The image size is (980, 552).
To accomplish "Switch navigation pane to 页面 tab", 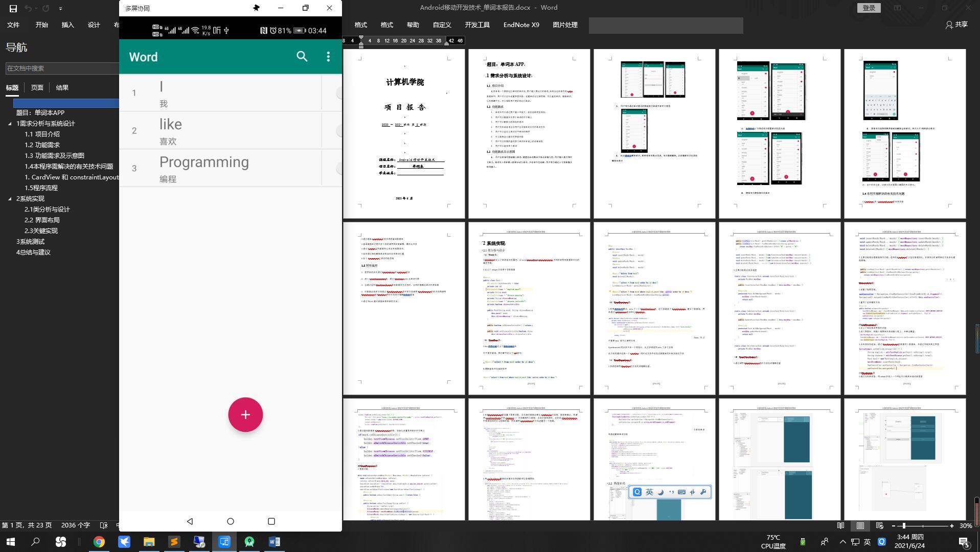I will tap(37, 87).
